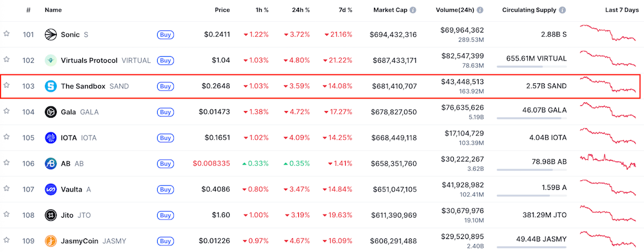Screen dimensions: 644x252
Task: Click the Jito coin logo icon
Action: click(50, 215)
